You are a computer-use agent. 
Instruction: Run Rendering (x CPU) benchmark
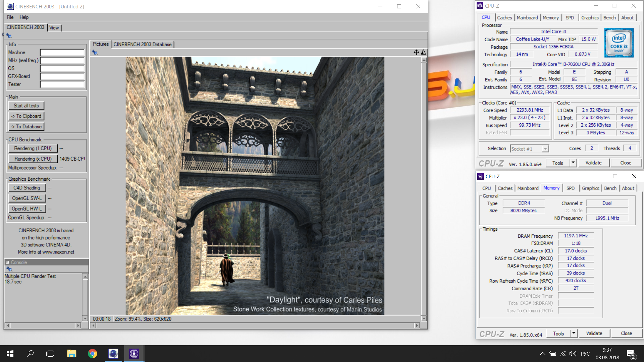point(33,159)
